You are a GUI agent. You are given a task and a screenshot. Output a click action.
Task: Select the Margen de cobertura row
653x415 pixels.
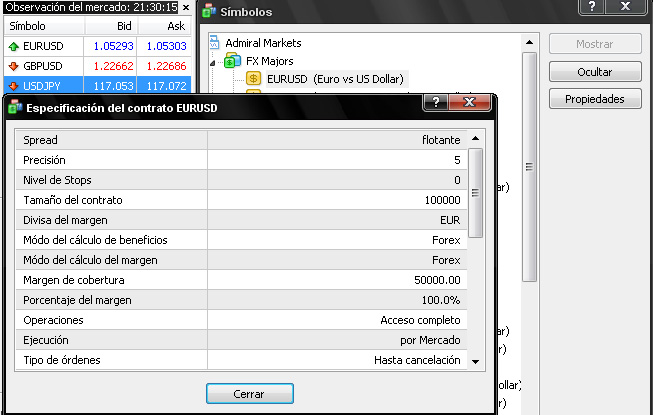(242, 280)
